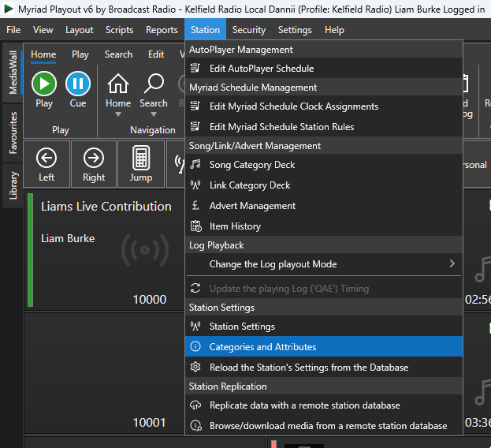
Task: Switch to the Play ribbon tab
Action: 80,54
